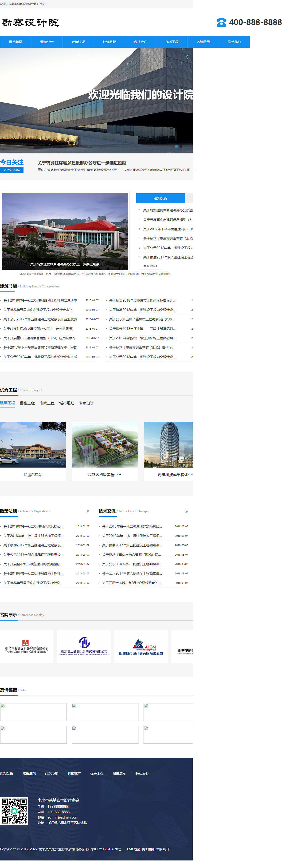The height and width of the screenshot is (868, 282).
Task: Switch to the 城市规划 project tab
Action: click(x=67, y=403)
